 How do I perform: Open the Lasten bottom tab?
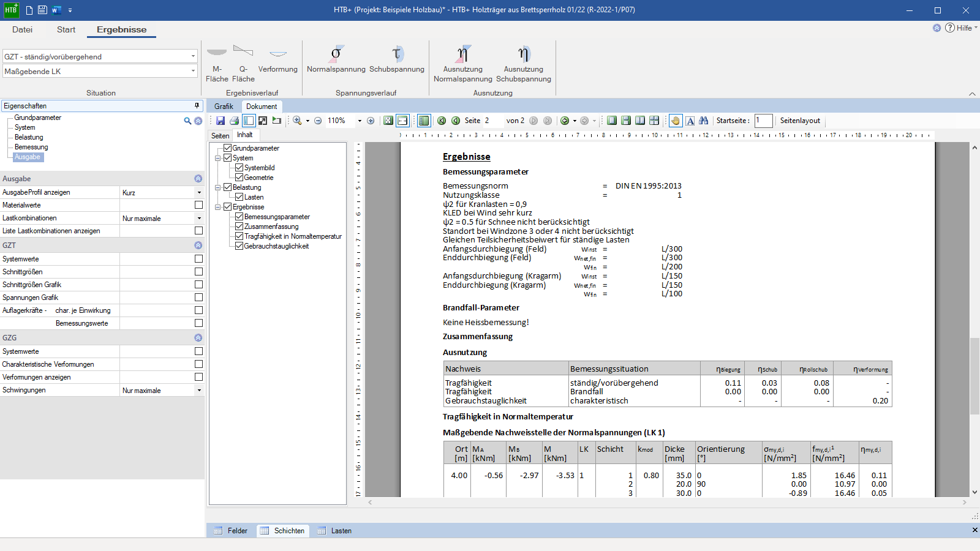[x=334, y=531]
